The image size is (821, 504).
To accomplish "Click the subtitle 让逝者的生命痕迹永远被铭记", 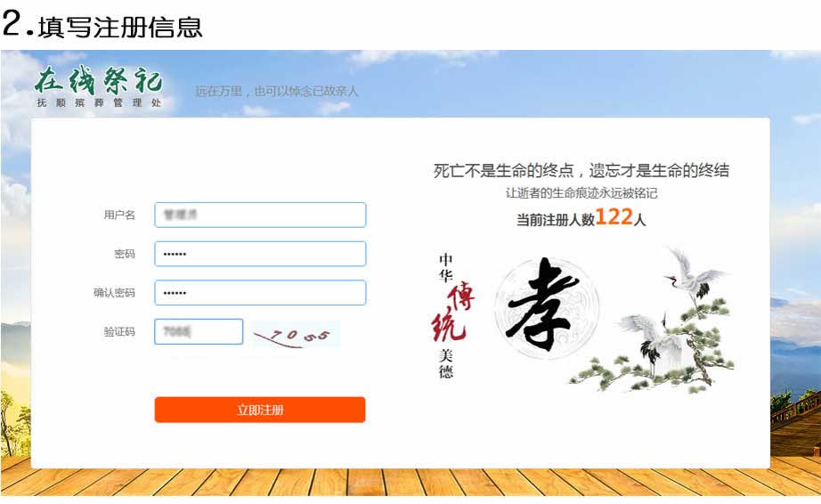I will (581, 193).
